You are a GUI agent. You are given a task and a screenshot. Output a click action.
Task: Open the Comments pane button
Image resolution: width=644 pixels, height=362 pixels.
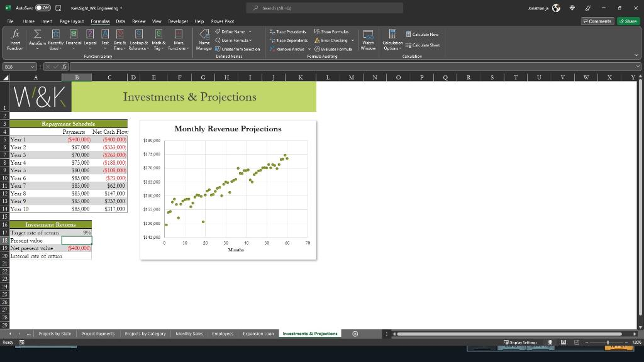pyautogui.click(x=597, y=21)
